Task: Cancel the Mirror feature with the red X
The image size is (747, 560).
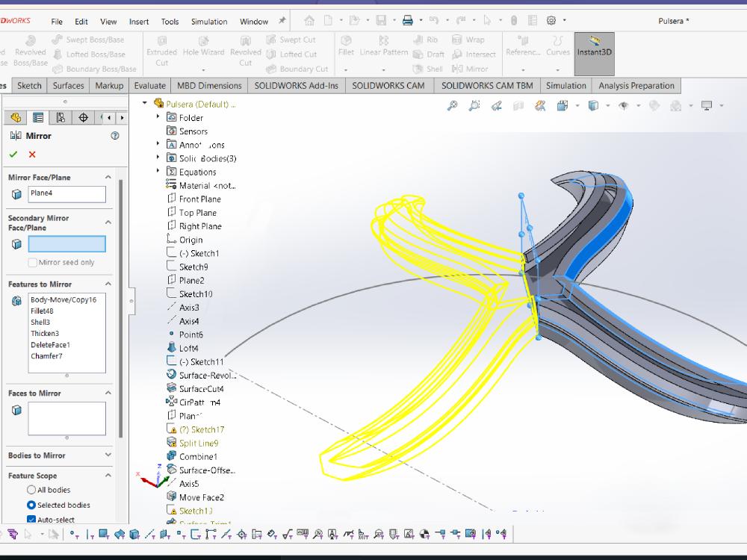Action: [32, 155]
